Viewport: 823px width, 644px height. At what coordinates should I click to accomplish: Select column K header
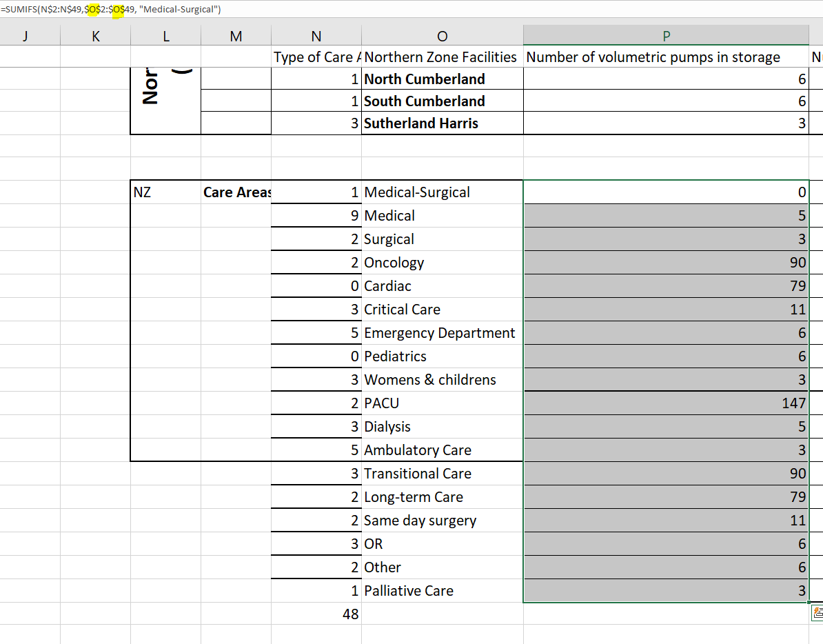click(x=96, y=36)
